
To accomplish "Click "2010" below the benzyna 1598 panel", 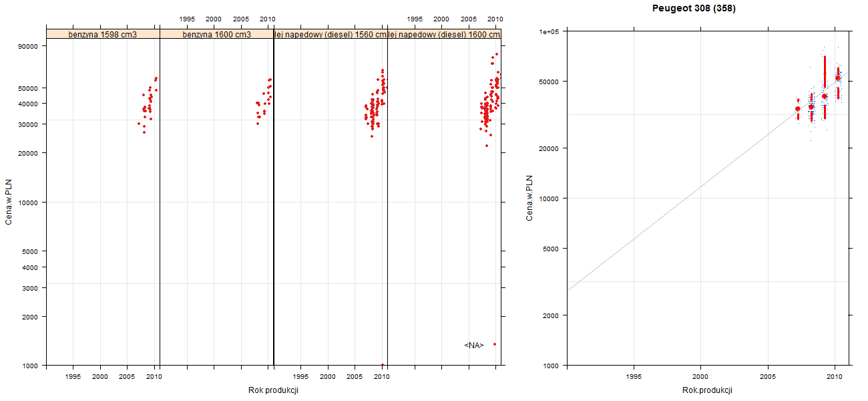I will coord(154,377).
